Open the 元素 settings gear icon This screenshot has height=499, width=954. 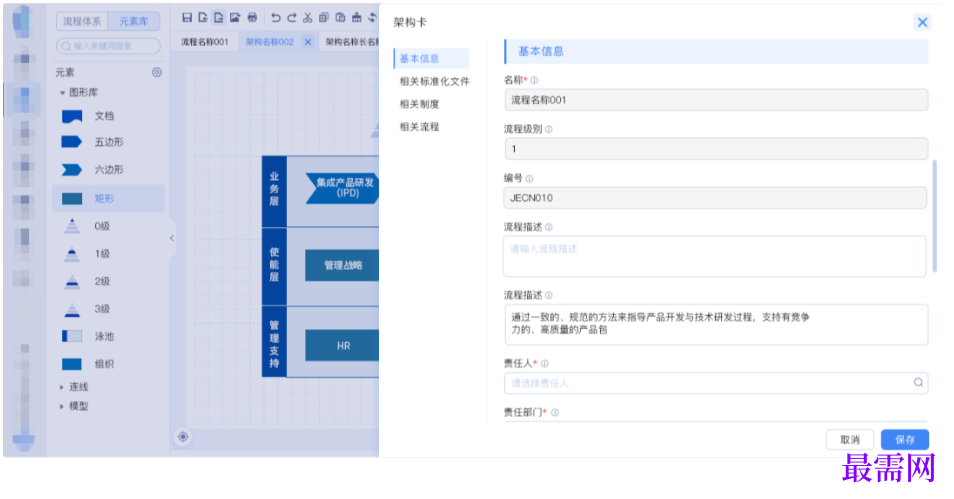pos(156,72)
